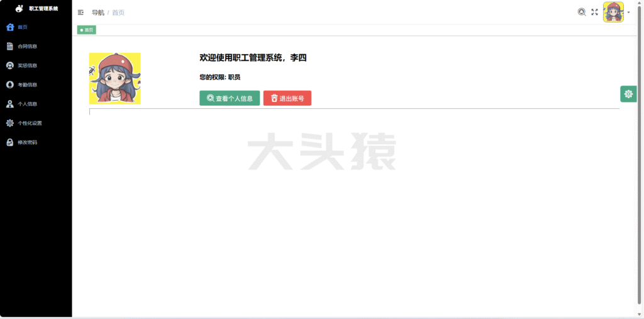Screen dimensions: 644x319
Task: Click the icon beside 奖惩信息
Action: [10, 66]
